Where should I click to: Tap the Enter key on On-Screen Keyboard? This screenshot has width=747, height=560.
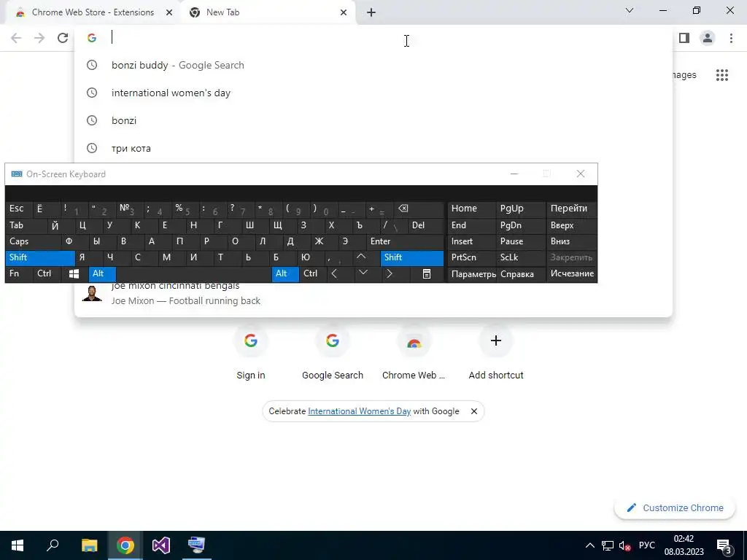(x=405, y=241)
